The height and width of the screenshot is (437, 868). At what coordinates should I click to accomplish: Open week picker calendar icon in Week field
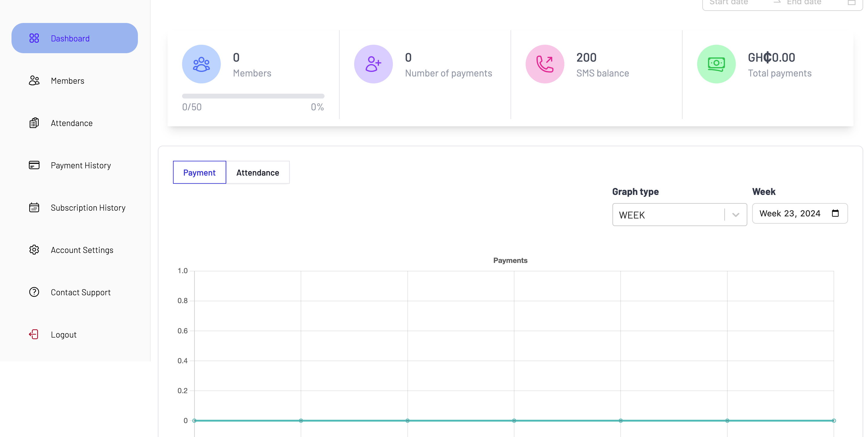(x=835, y=213)
